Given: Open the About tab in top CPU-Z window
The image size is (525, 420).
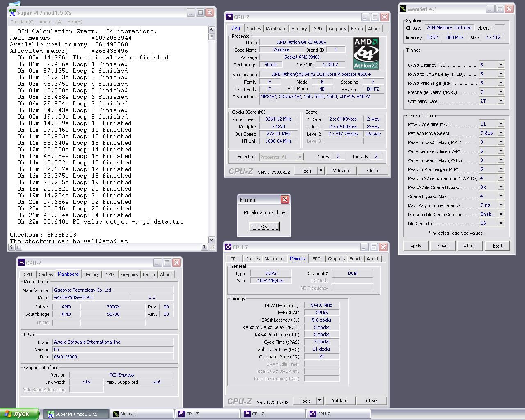Looking at the screenshot, I should click(374, 29).
